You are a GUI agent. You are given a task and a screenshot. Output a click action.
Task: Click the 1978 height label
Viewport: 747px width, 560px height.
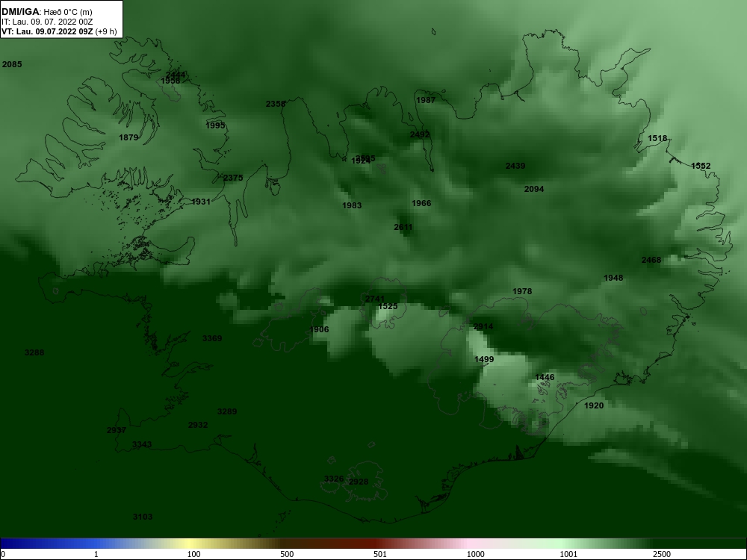pyautogui.click(x=522, y=291)
